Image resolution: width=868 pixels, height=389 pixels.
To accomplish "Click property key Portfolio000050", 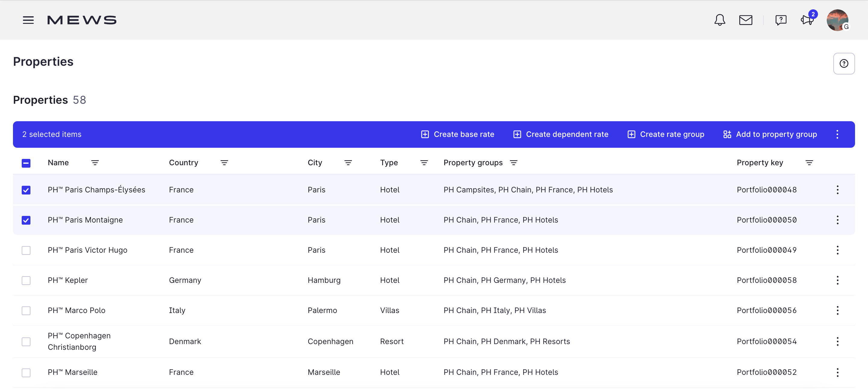I will click(x=766, y=220).
